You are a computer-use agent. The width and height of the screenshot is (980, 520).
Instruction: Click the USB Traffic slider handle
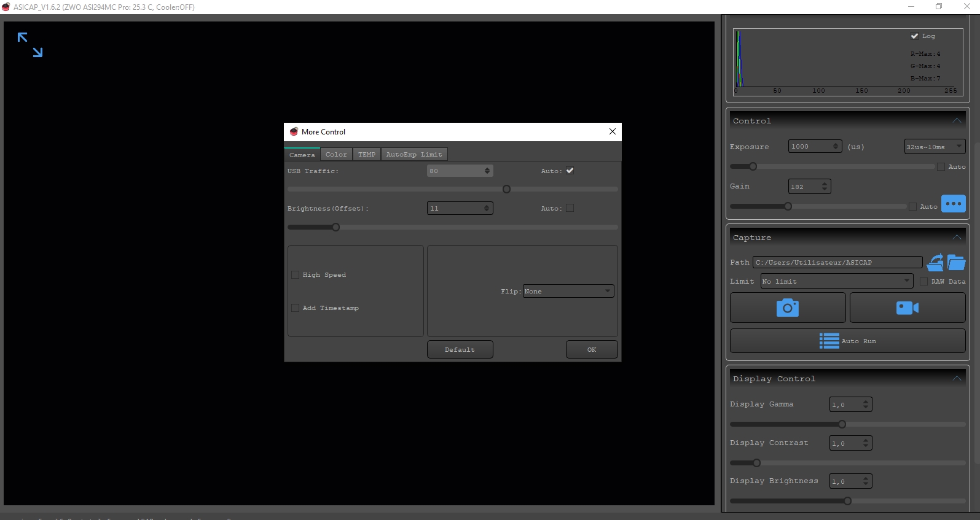507,189
